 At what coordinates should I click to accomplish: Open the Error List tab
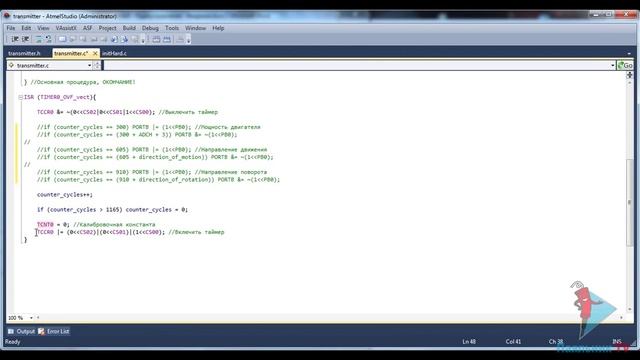(54, 331)
